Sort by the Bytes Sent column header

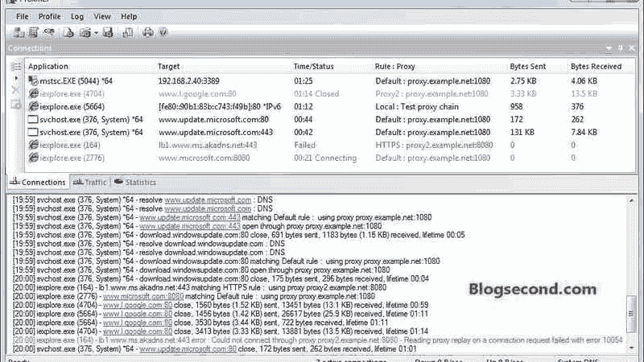[528, 67]
